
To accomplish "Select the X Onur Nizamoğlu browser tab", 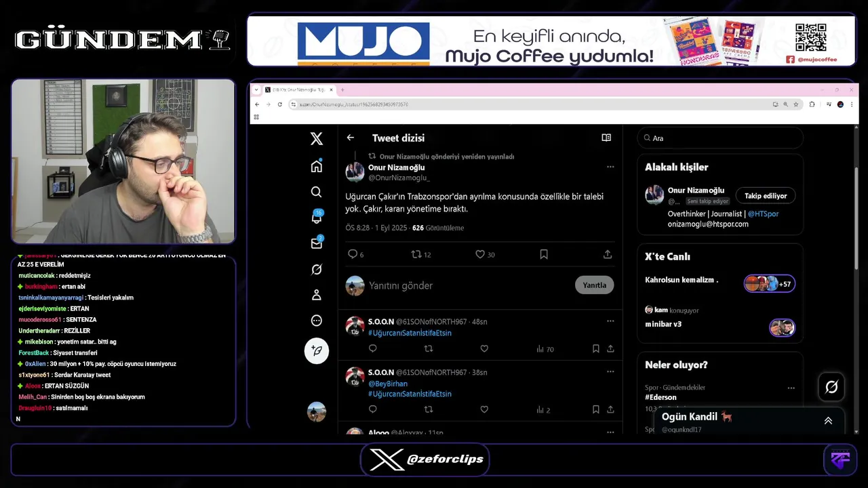I will point(299,89).
